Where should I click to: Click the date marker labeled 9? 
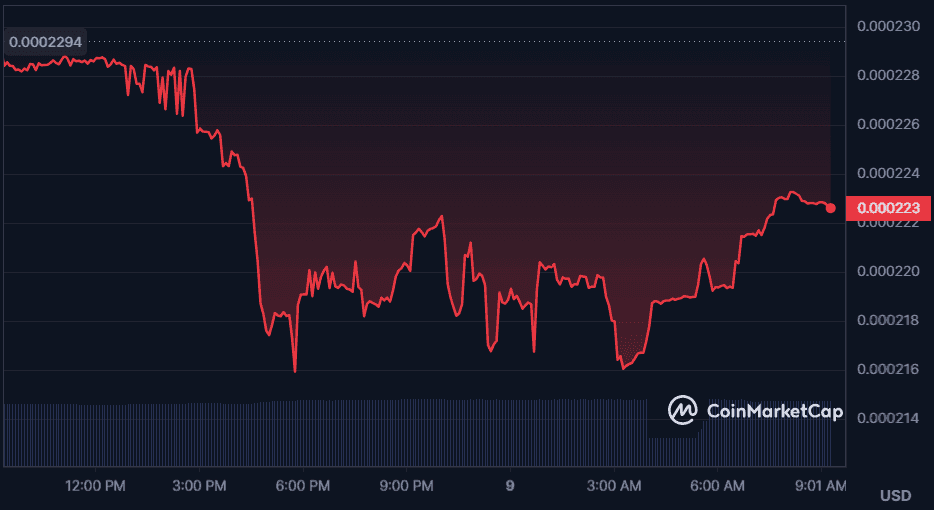pos(510,486)
